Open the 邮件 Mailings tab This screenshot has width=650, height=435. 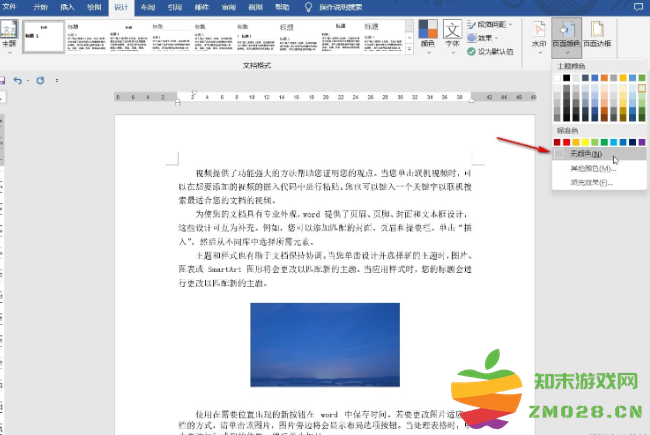tap(202, 7)
